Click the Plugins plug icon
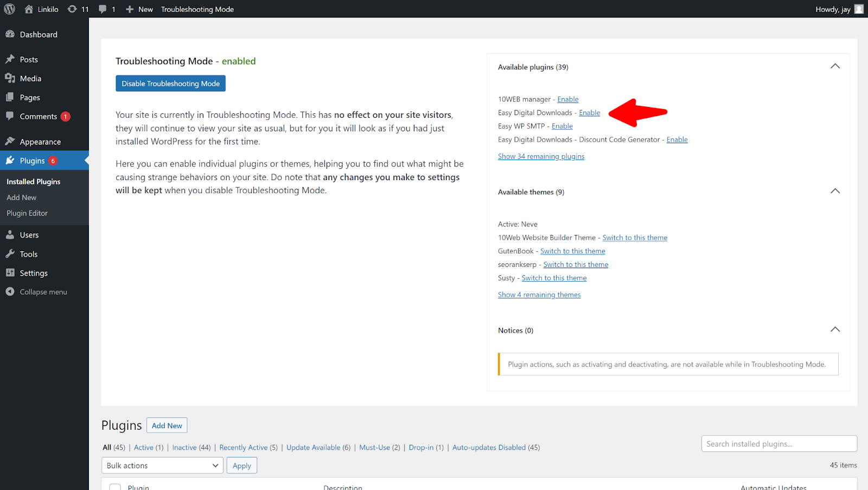This screenshot has height=490, width=868. coord(10,160)
